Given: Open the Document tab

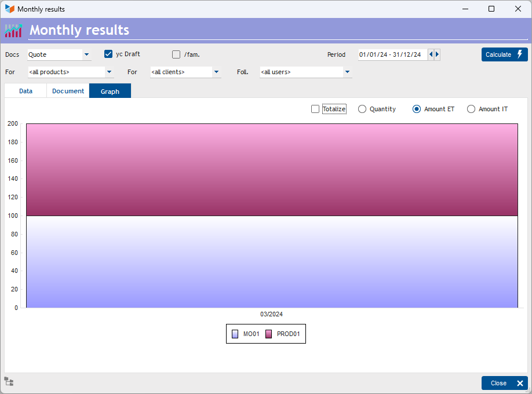Looking at the screenshot, I should click(x=68, y=91).
